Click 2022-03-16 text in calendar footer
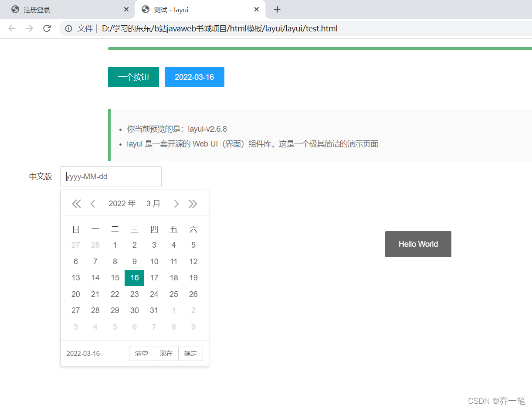The image size is (532, 409). pyautogui.click(x=83, y=354)
